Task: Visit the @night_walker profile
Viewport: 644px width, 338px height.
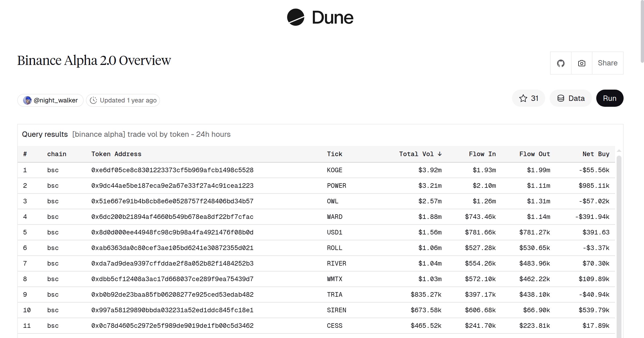Action: (x=55, y=100)
